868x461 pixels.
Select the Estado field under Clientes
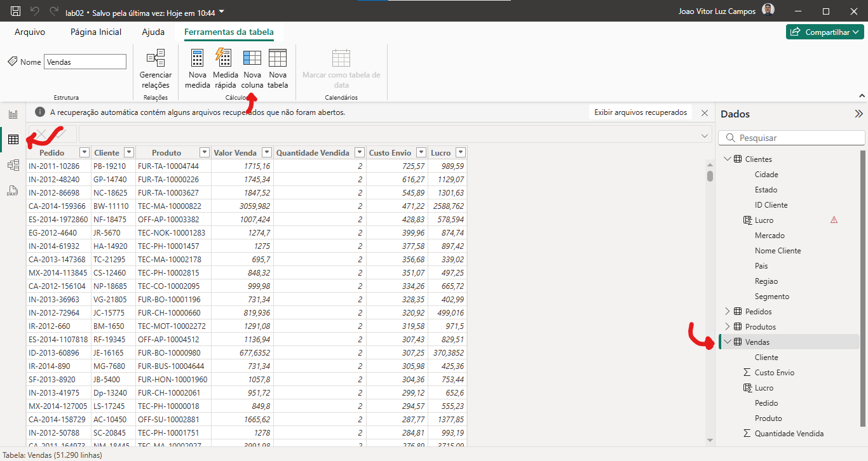pos(766,190)
